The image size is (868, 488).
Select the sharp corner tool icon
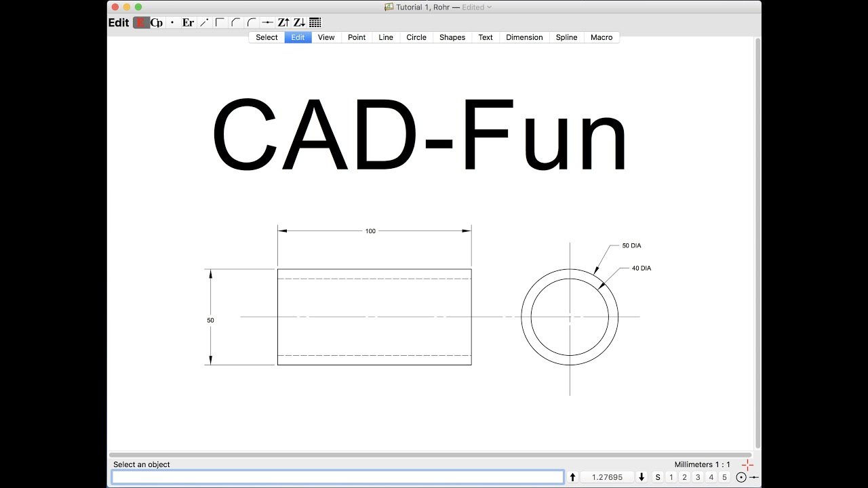tap(220, 22)
